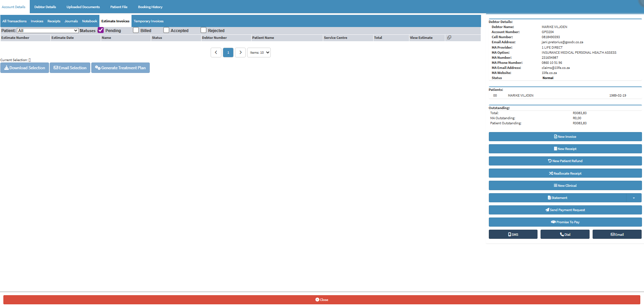
Task: Click the Reallocate Receipt button
Action: 565,173
